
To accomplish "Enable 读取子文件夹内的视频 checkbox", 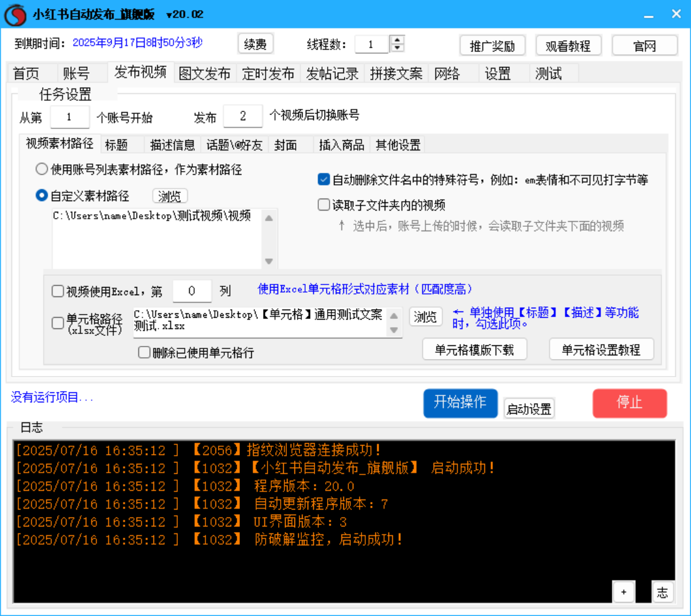I will pos(323,204).
